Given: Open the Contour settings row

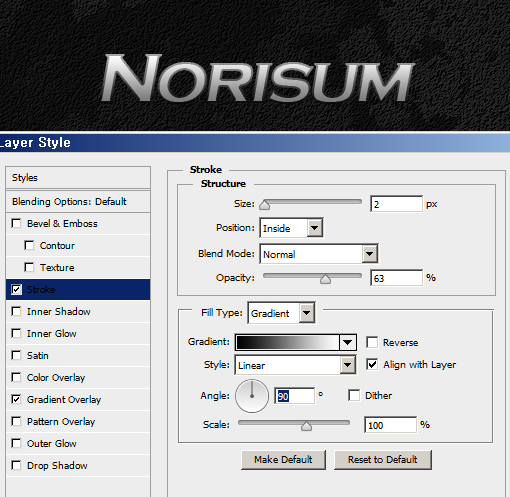Looking at the screenshot, I should pyautogui.click(x=57, y=246).
